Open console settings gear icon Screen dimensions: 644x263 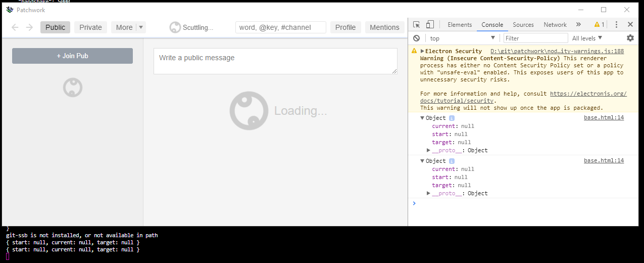click(x=630, y=38)
